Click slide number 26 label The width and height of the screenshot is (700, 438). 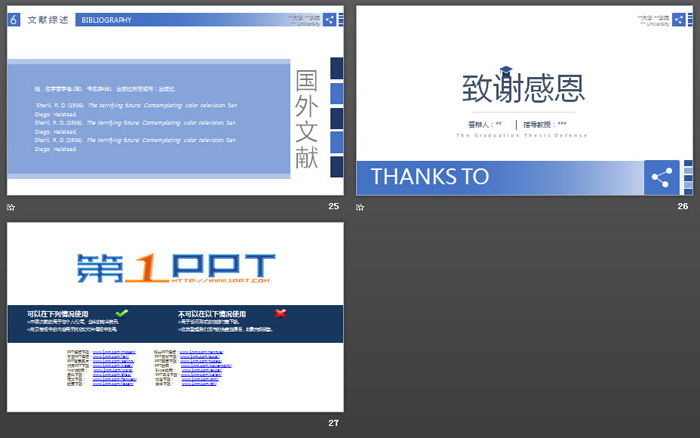(x=683, y=206)
